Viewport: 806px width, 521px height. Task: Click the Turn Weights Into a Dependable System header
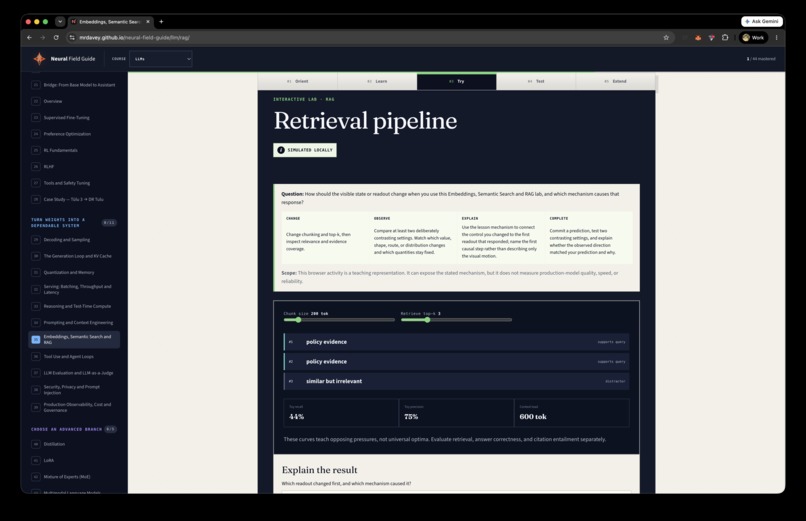click(58, 222)
